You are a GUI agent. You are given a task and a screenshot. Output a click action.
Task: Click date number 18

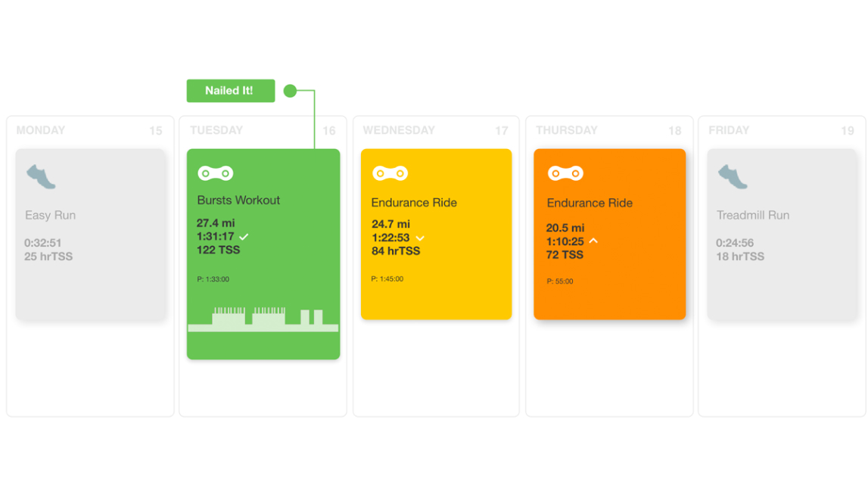tap(675, 131)
